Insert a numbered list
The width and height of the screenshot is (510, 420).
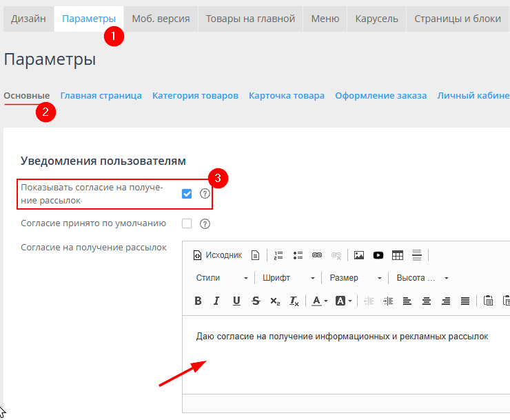tap(278, 255)
